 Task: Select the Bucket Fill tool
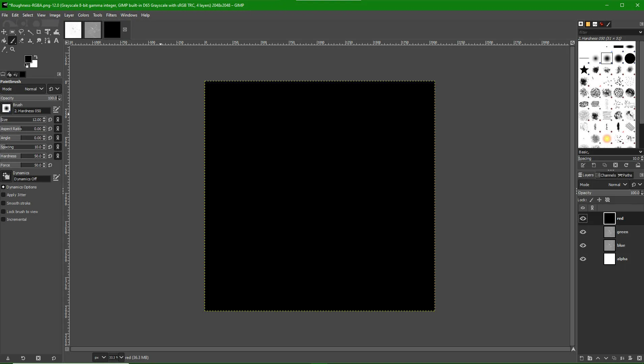(x=4, y=41)
